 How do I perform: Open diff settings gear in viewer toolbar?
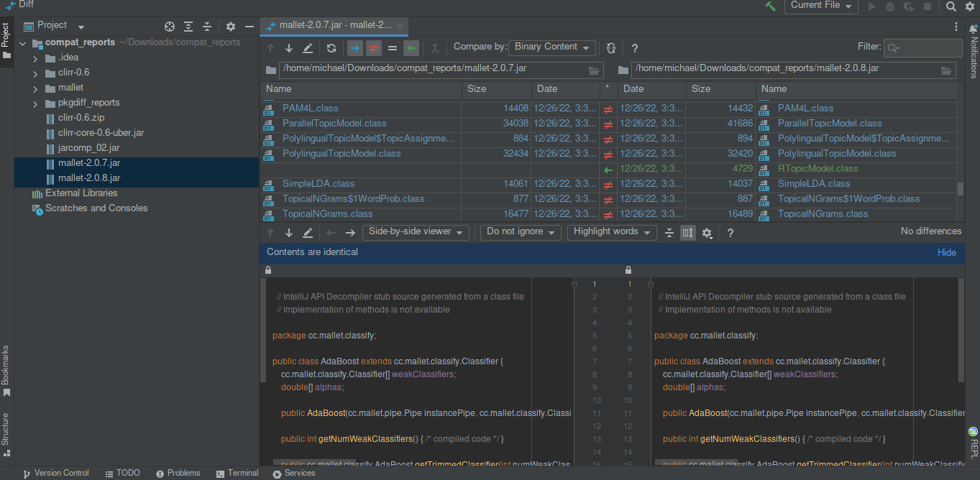tap(707, 233)
